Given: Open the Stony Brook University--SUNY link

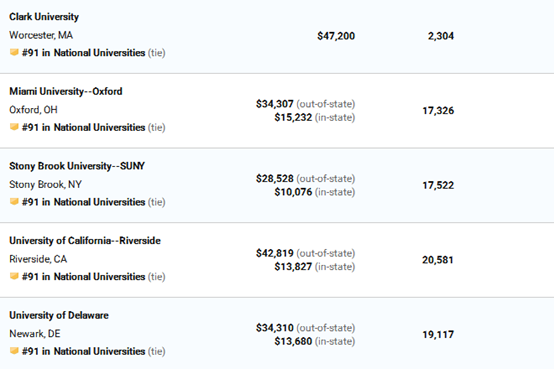Looking at the screenshot, I should [77, 166].
